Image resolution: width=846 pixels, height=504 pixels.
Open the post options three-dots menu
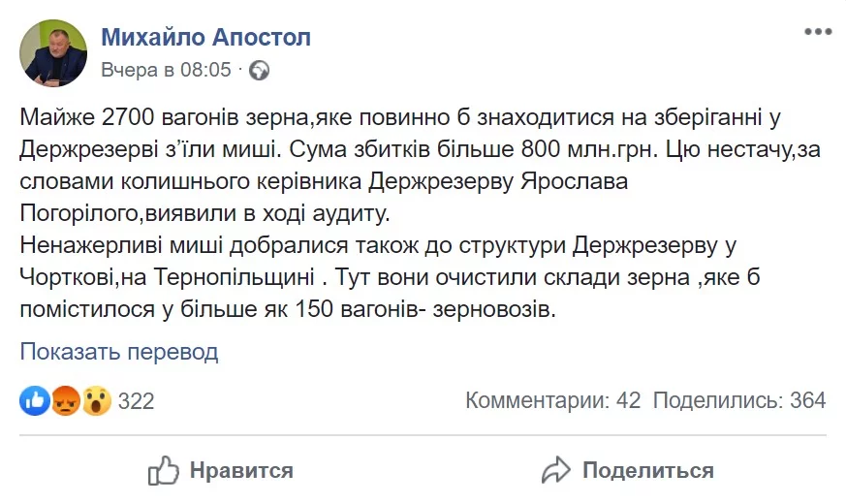[x=818, y=33]
